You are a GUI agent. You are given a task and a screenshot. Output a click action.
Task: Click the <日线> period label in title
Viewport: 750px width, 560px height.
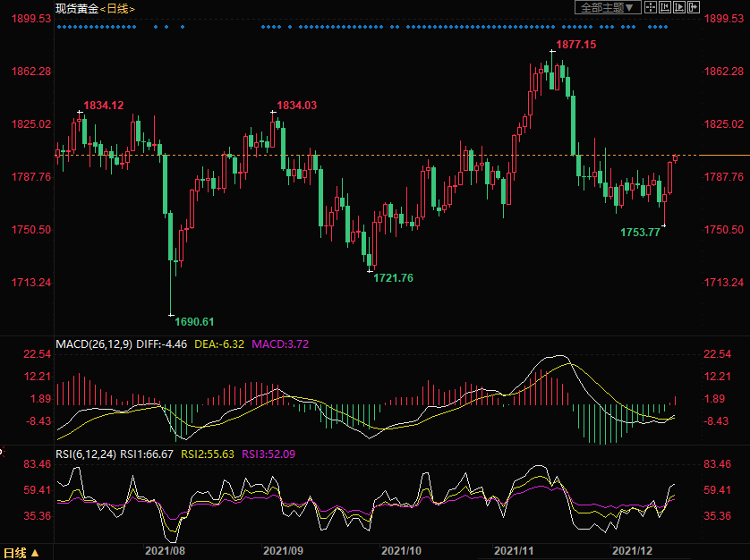click(116, 8)
